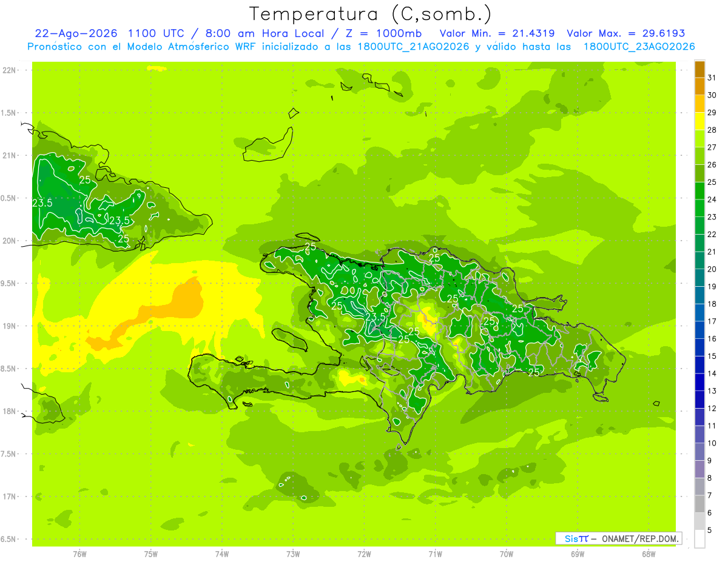Screen dimensions: 728x562
Task: Click the "6.5N" latitude axis label
Action: point(9,539)
